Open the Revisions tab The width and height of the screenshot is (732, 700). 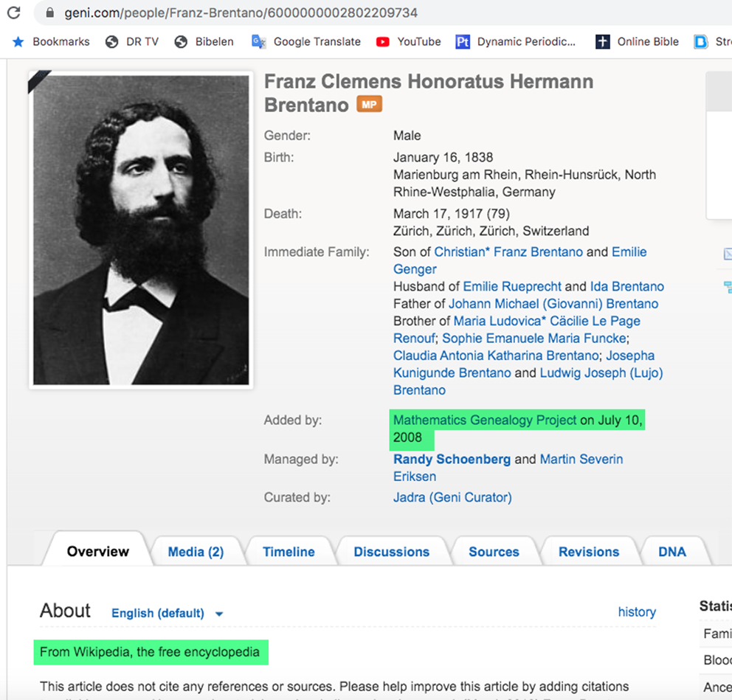[589, 552]
